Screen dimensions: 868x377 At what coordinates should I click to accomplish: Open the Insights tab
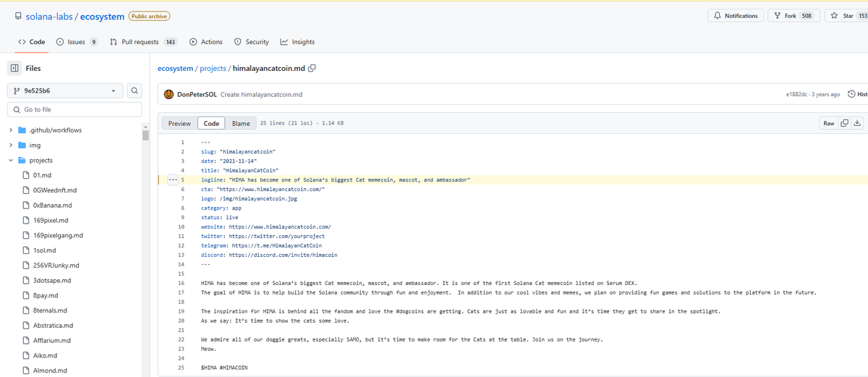(297, 42)
